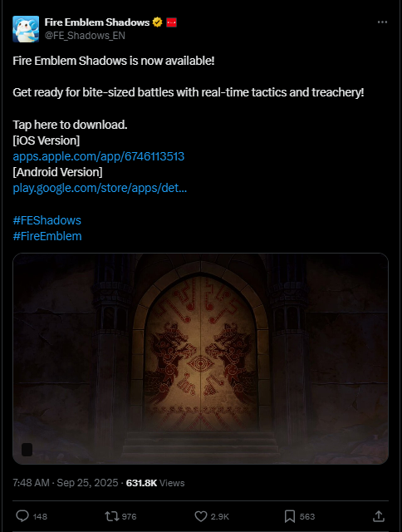The height and width of the screenshot is (532, 402).
Task: Open the play.google.com store link
Action: coord(100,188)
